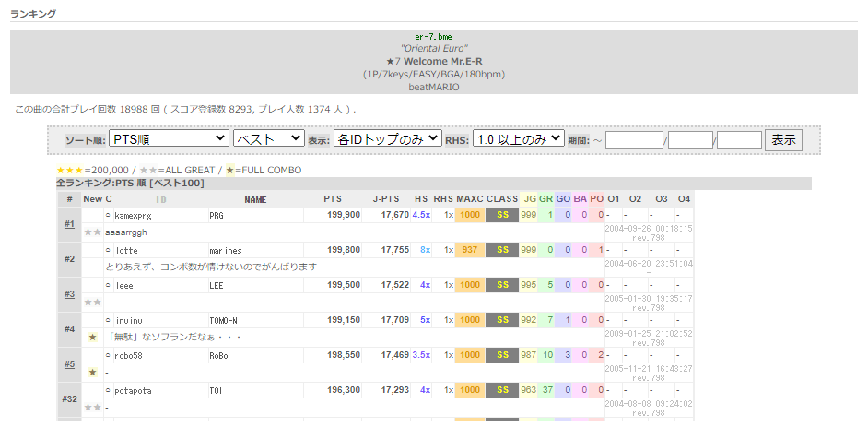
Task: Click ID kamexprg
Action: coord(133,215)
